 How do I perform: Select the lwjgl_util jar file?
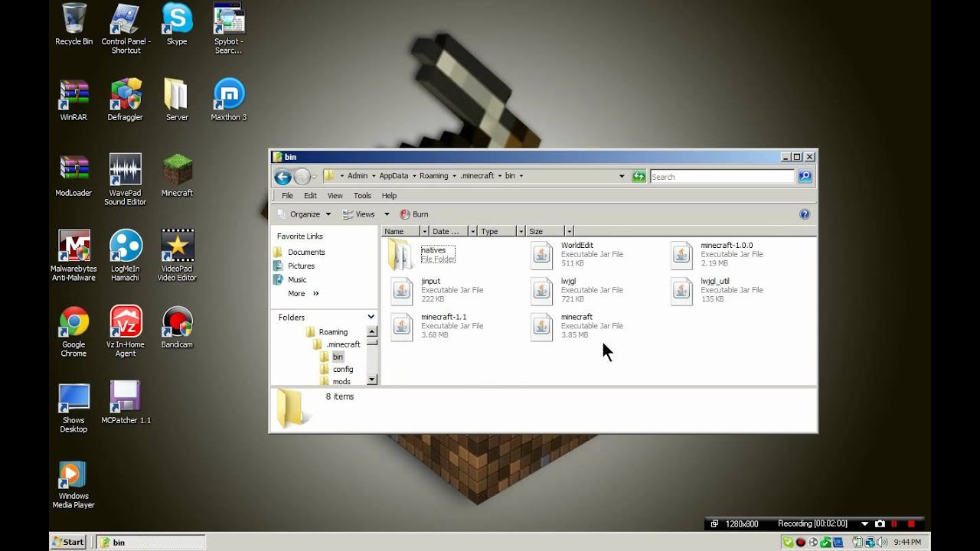pyautogui.click(x=717, y=290)
